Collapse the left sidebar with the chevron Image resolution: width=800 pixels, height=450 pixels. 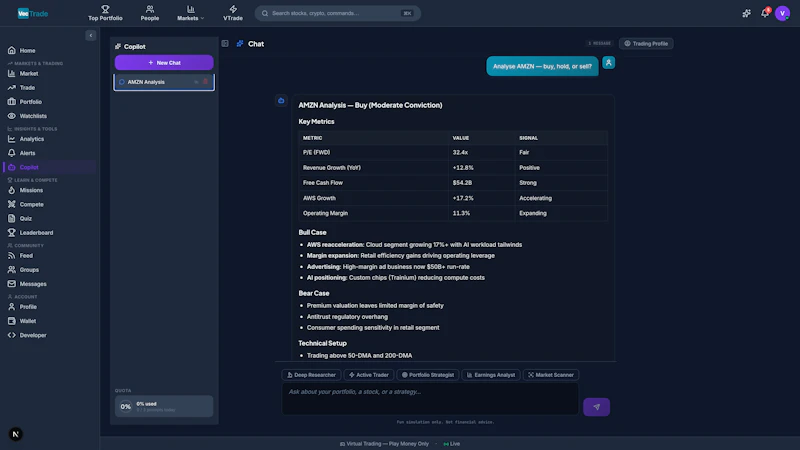91,35
